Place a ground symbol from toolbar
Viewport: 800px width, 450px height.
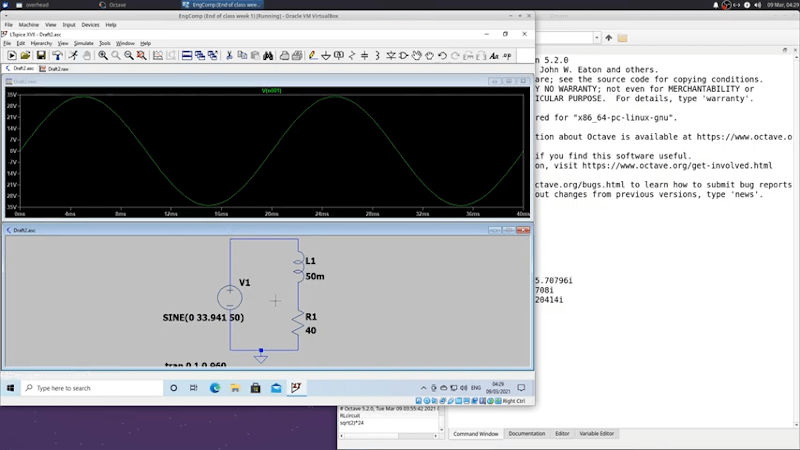tap(328, 55)
